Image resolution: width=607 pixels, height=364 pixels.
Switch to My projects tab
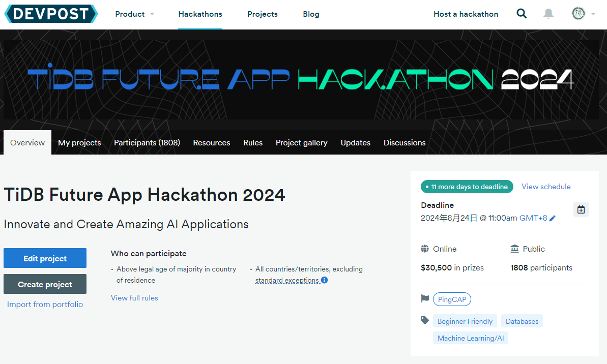(x=79, y=142)
